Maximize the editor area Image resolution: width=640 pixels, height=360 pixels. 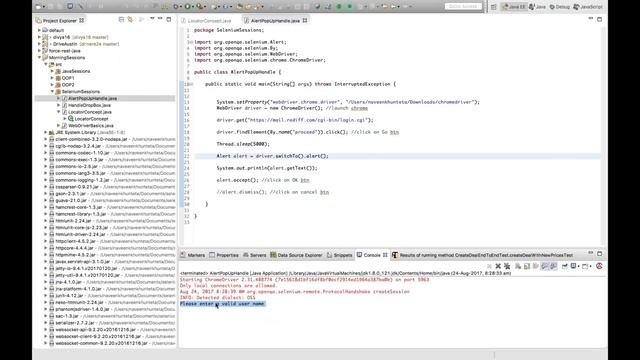tap(600, 19)
